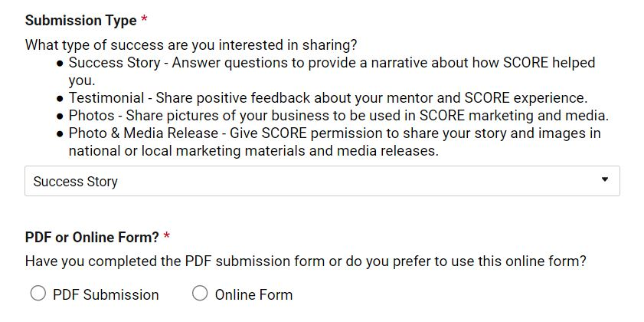Click the Submission Type field heading
644x322 pixels.
(x=80, y=21)
